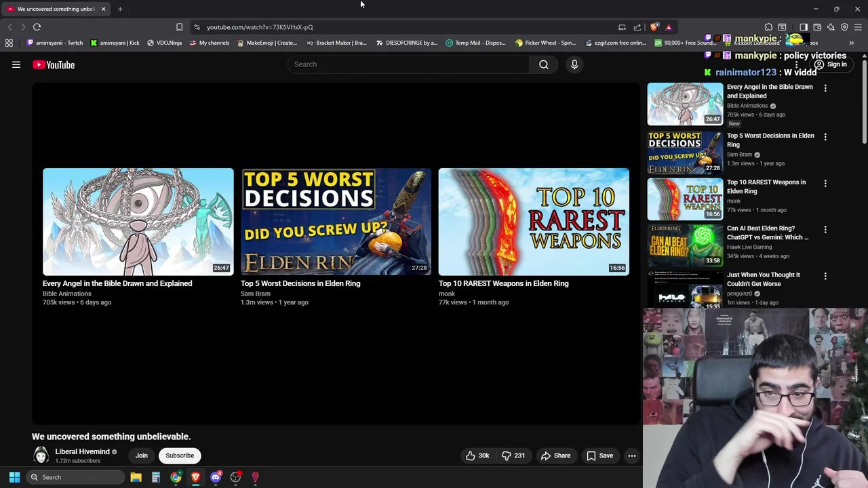Screen dimensions: 868x488
Task: Open browser extensions puzzle icon
Action: pos(768,27)
